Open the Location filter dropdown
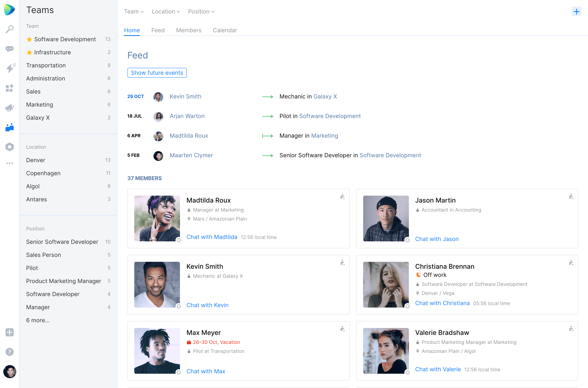 point(166,12)
